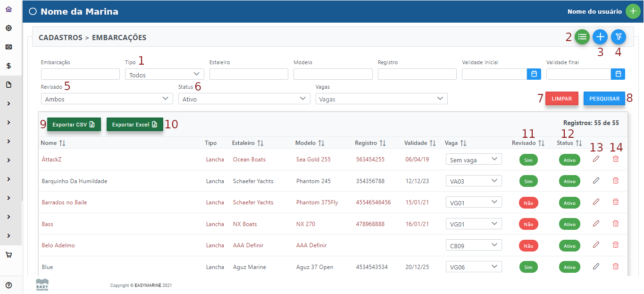Edit the ÁttackZ boat with pencil icon
The image size is (644, 294).
[596, 159]
